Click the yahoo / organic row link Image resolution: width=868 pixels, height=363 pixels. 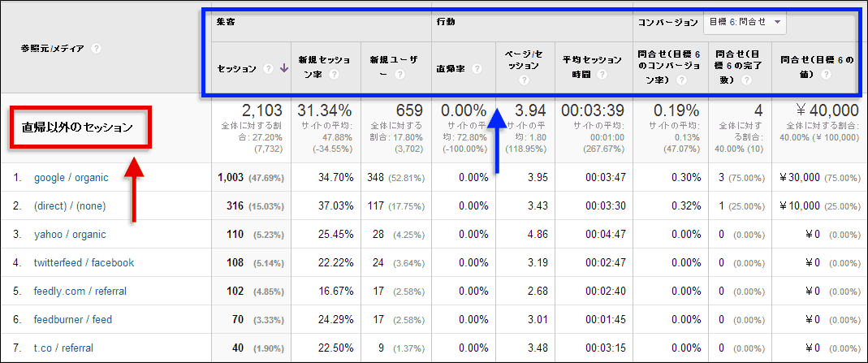tap(70, 234)
